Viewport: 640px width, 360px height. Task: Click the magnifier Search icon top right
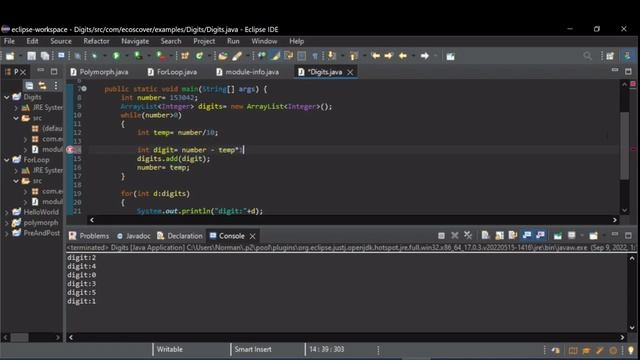[587, 56]
